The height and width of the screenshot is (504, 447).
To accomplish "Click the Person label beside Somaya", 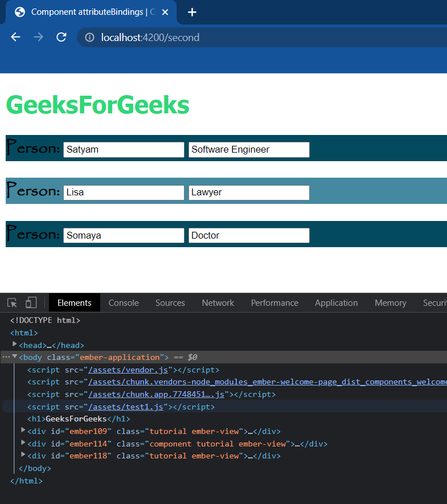I will [33, 233].
